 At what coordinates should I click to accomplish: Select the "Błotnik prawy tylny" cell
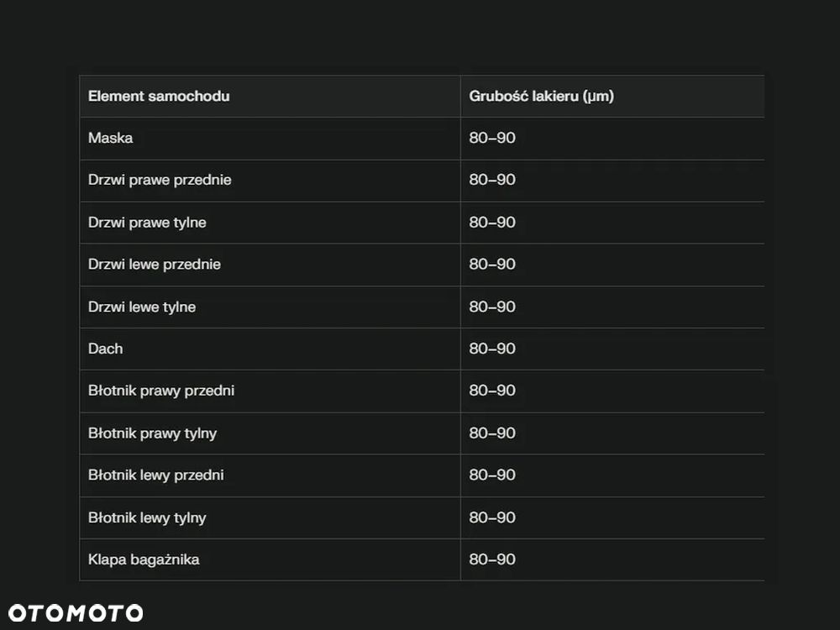coord(153,433)
